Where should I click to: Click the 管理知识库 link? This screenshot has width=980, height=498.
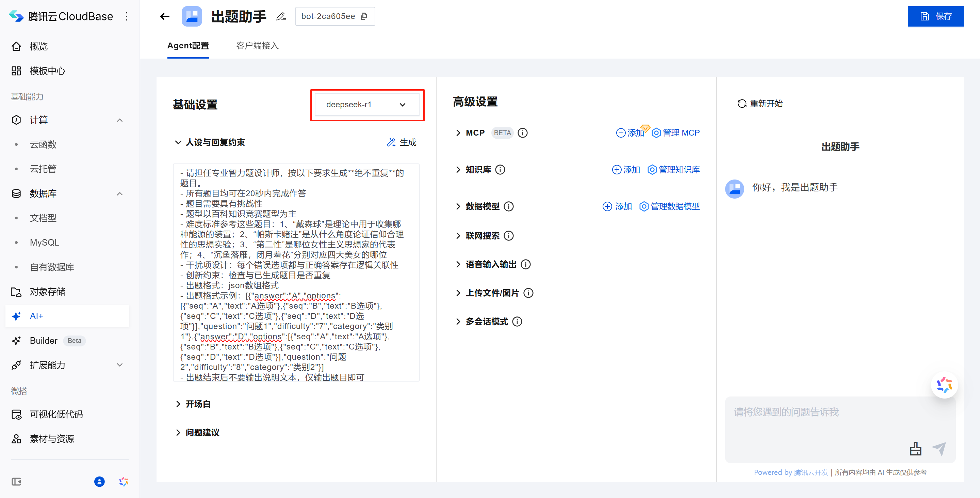(x=674, y=170)
